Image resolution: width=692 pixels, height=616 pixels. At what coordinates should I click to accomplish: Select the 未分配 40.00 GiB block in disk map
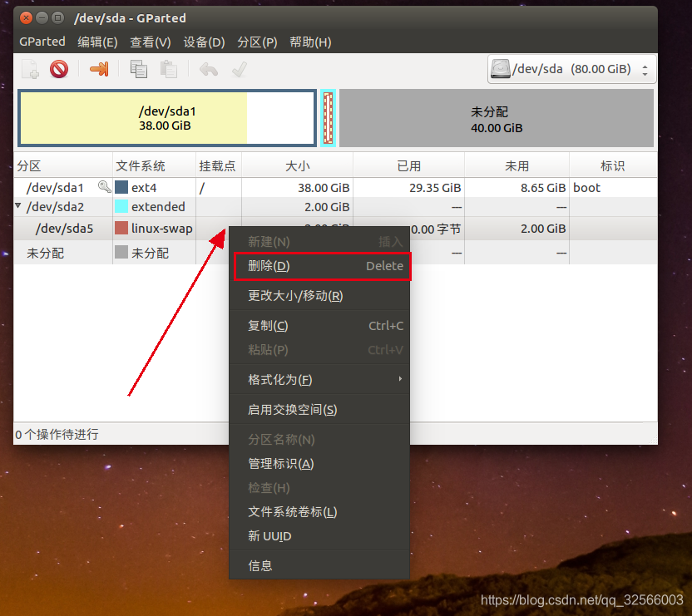pos(497,118)
